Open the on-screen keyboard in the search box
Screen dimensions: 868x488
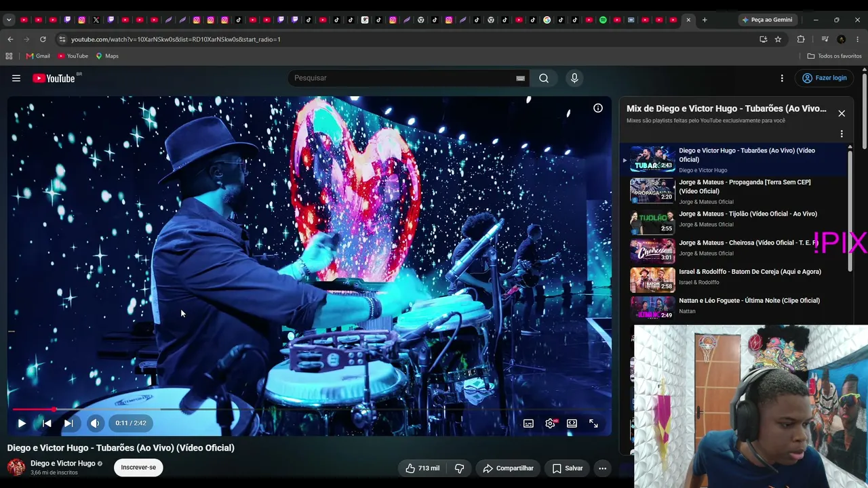520,78
